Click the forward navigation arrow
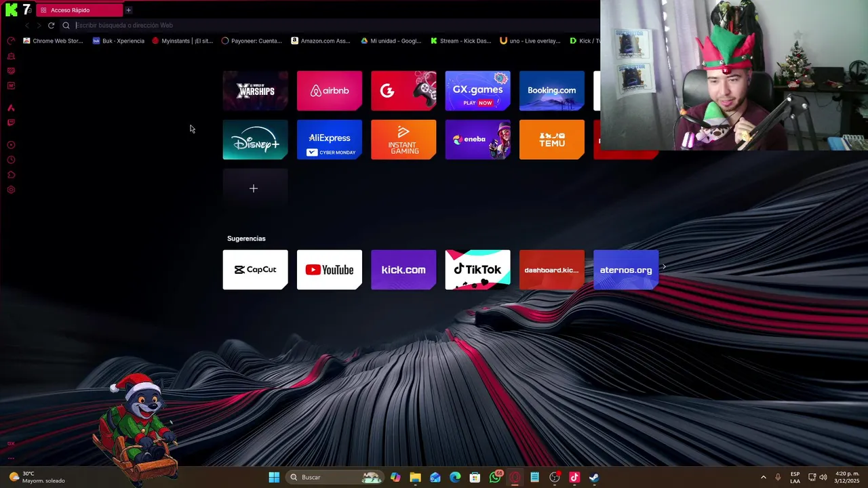 (39, 25)
